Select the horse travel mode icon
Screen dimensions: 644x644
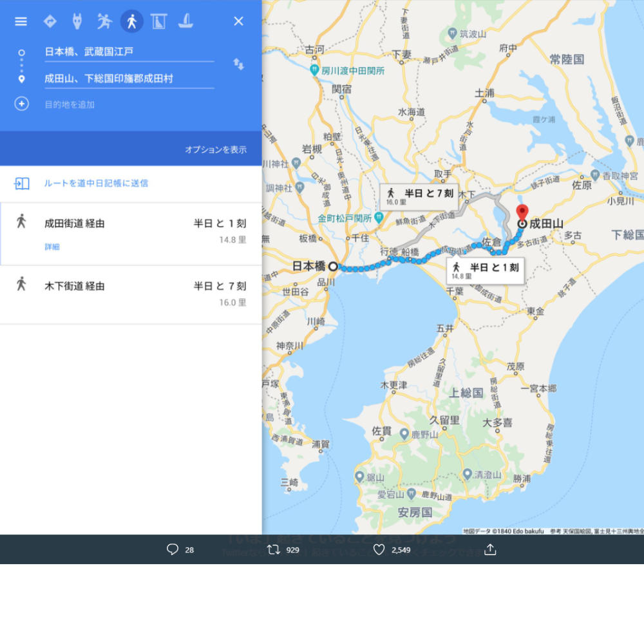click(x=77, y=21)
